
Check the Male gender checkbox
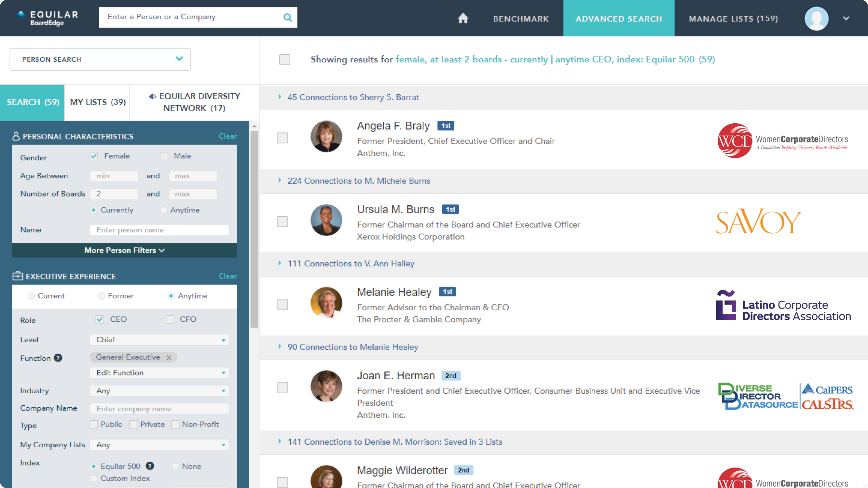[x=164, y=156]
